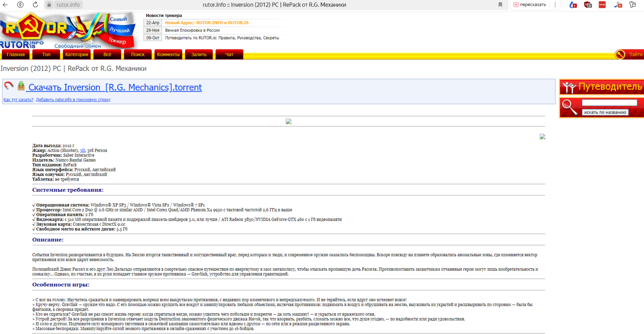Open the Главная menu tab
644x334 pixels.
click(x=15, y=54)
